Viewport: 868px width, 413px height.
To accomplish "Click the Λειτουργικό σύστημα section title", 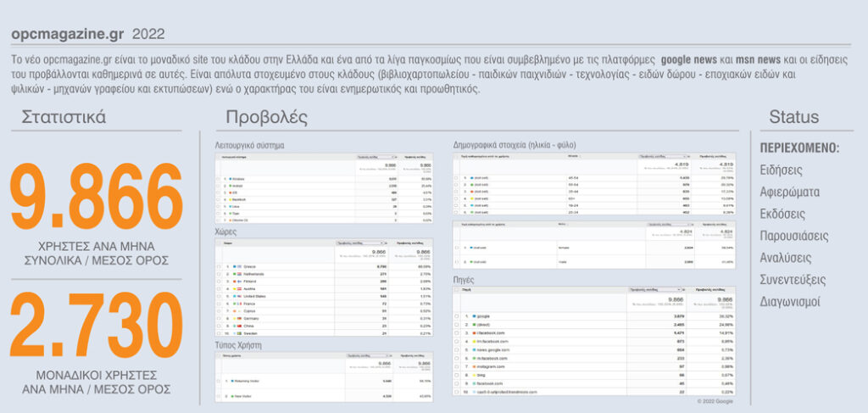I will tap(250, 146).
